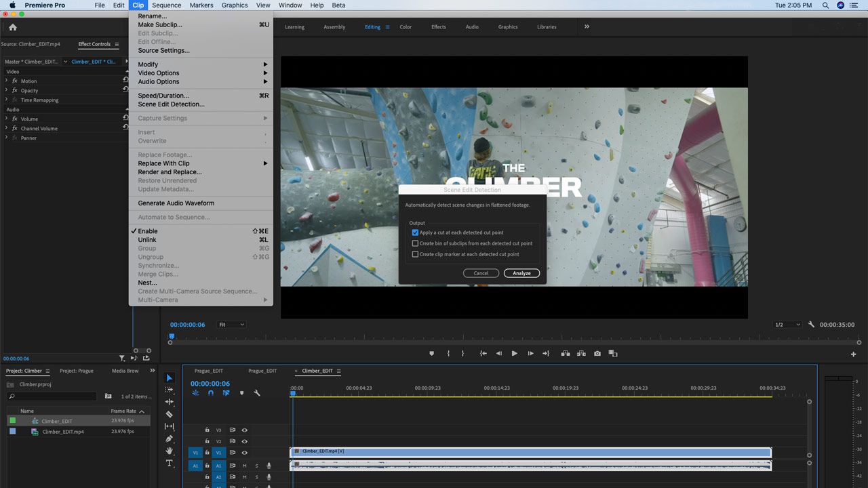868x488 pixels.
Task: Select the Hand tool
Action: pos(170,451)
